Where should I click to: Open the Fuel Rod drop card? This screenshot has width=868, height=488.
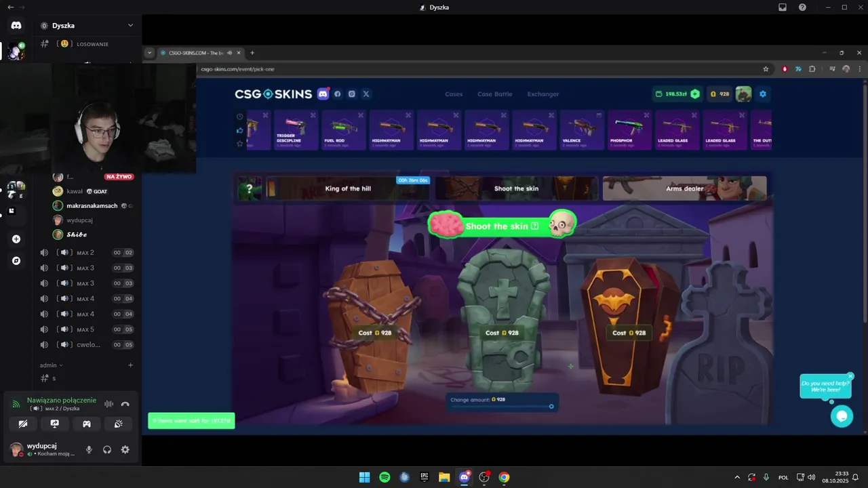coord(344,130)
